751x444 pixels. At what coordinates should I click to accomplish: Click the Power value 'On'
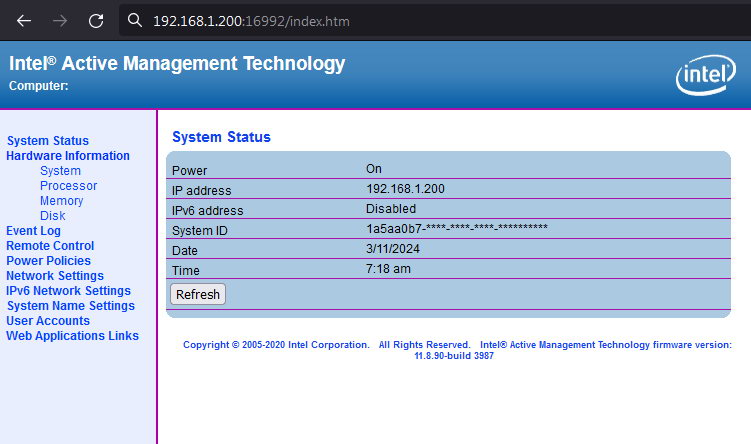(374, 169)
